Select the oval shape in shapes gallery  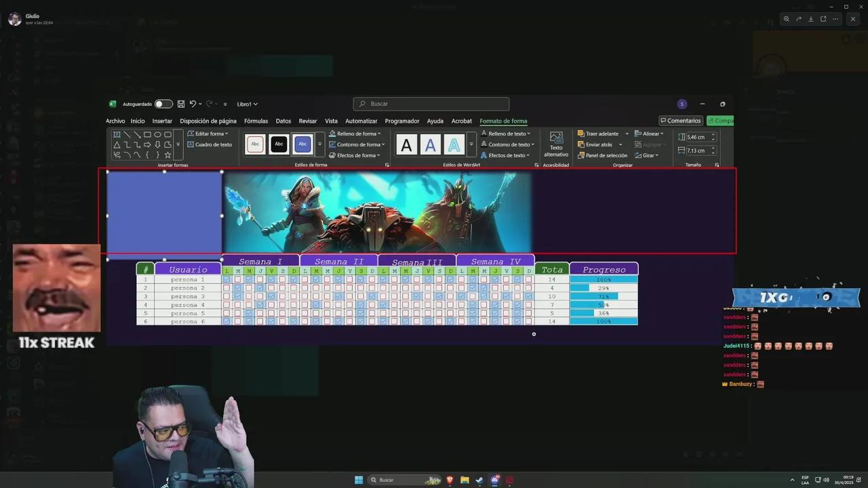point(157,134)
